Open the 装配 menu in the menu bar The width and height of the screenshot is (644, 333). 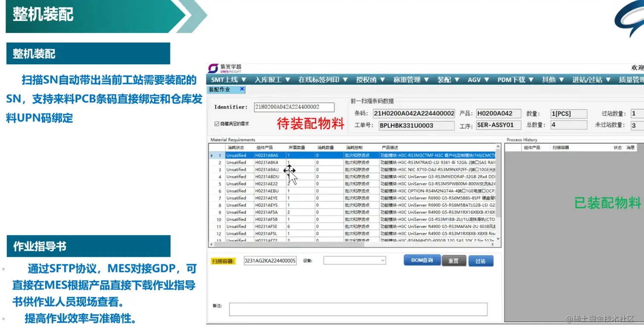[x=448, y=80]
